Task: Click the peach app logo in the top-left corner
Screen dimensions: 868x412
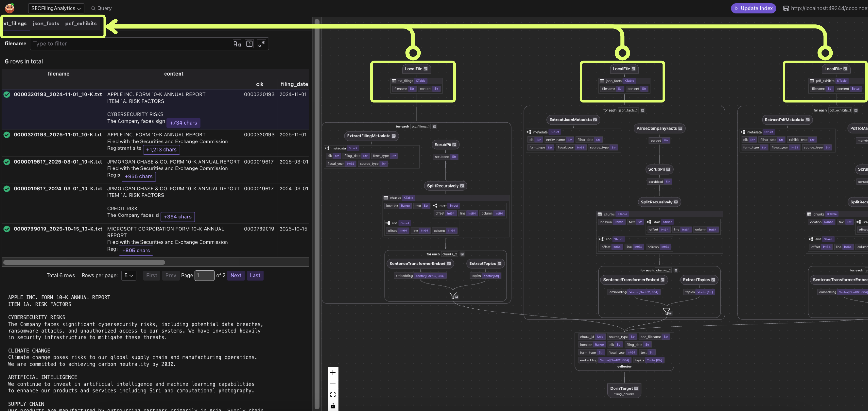Action: pos(10,8)
